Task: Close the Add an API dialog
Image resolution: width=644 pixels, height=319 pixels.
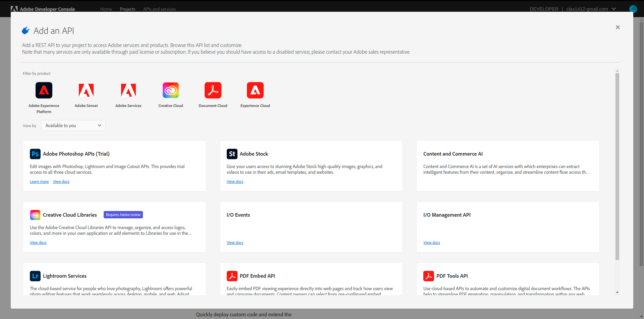Action: (x=618, y=27)
